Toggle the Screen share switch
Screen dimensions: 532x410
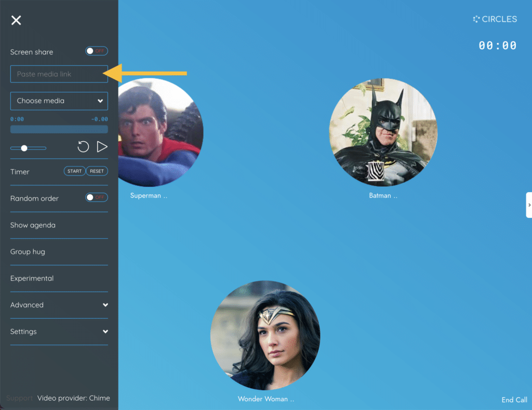tap(96, 51)
